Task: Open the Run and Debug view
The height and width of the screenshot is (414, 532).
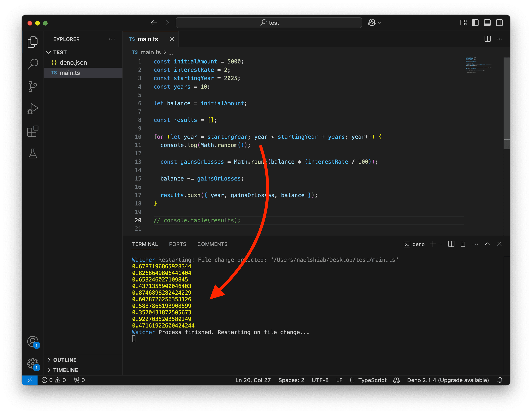Action: [33, 109]
